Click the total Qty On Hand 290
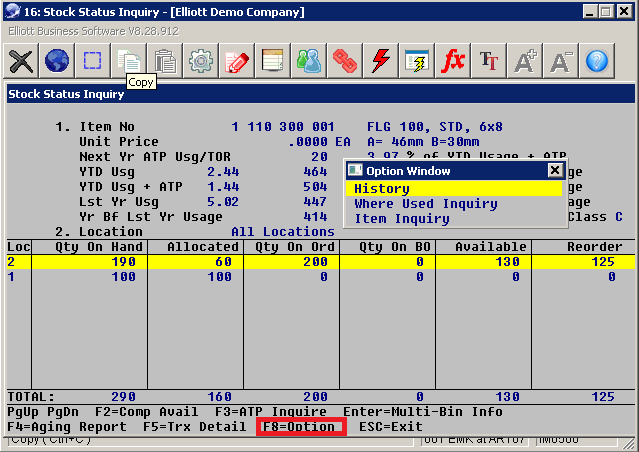 tap(123, 397)
